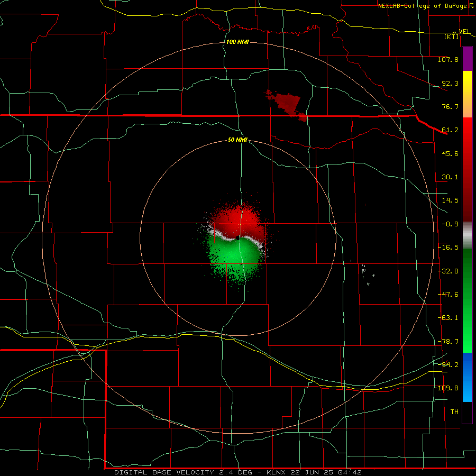Click the 30.1 legend value

tap(450, 177)
